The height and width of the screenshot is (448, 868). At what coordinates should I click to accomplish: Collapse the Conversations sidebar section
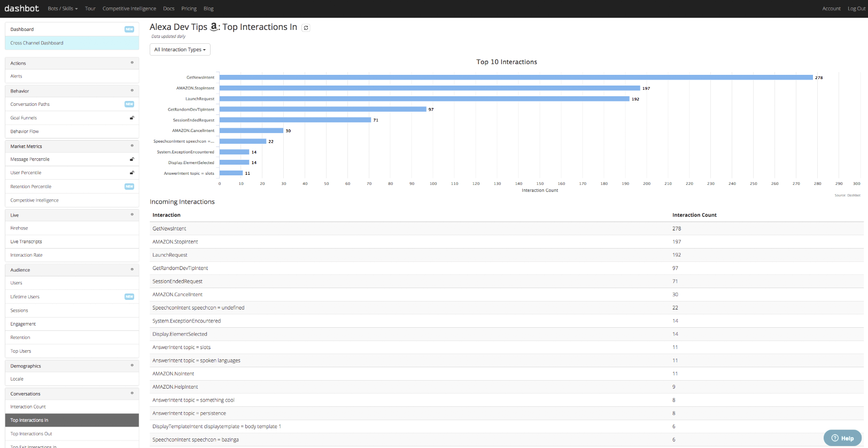[132, 393]
